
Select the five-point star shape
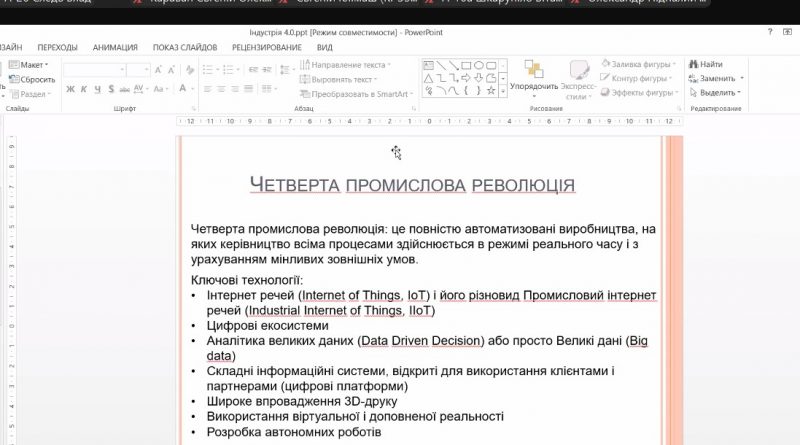click(491, 91)
